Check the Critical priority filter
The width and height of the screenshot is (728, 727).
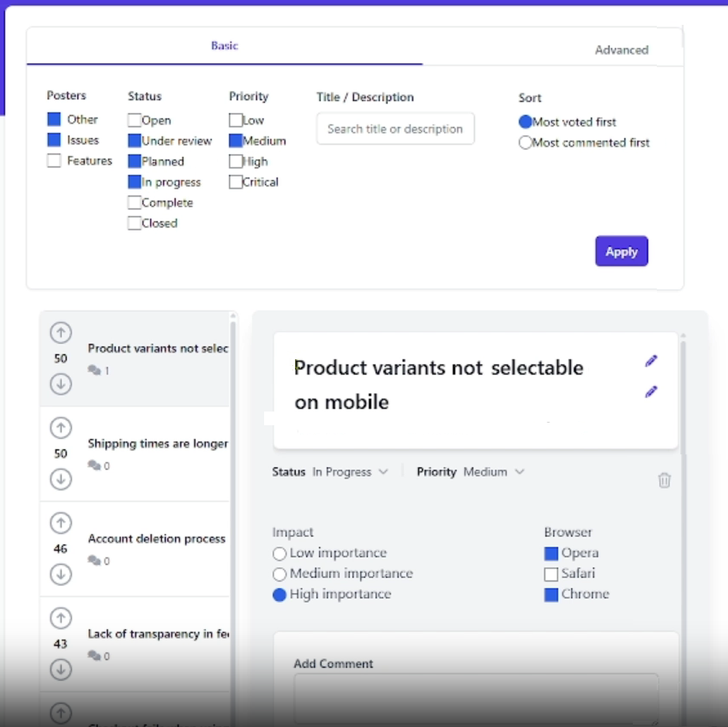click(x=236, y=182)
